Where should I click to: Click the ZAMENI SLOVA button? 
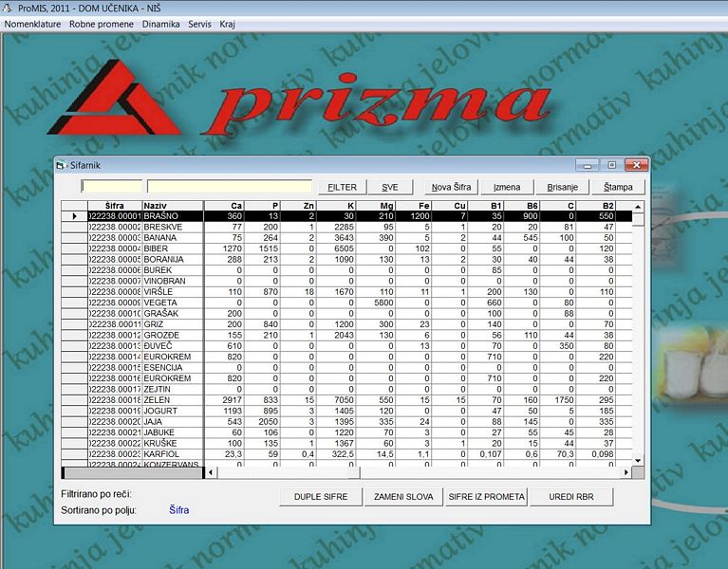(x=403, y=497)
